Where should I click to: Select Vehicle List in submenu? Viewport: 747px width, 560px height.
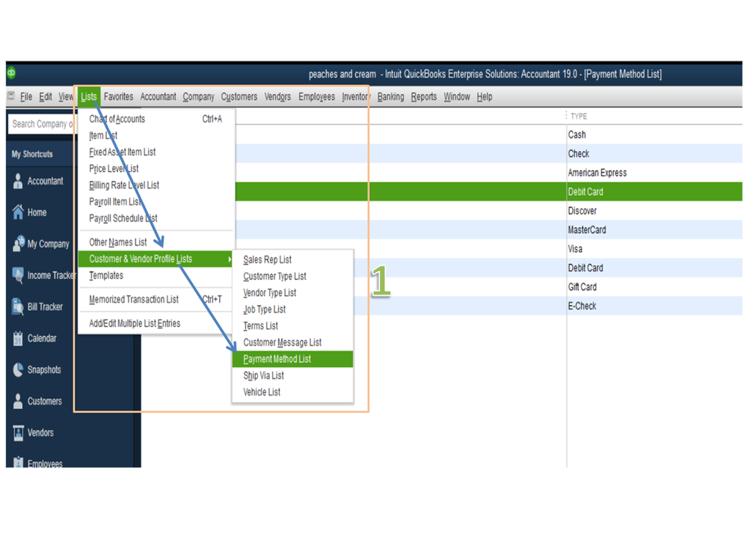(292, 393)
